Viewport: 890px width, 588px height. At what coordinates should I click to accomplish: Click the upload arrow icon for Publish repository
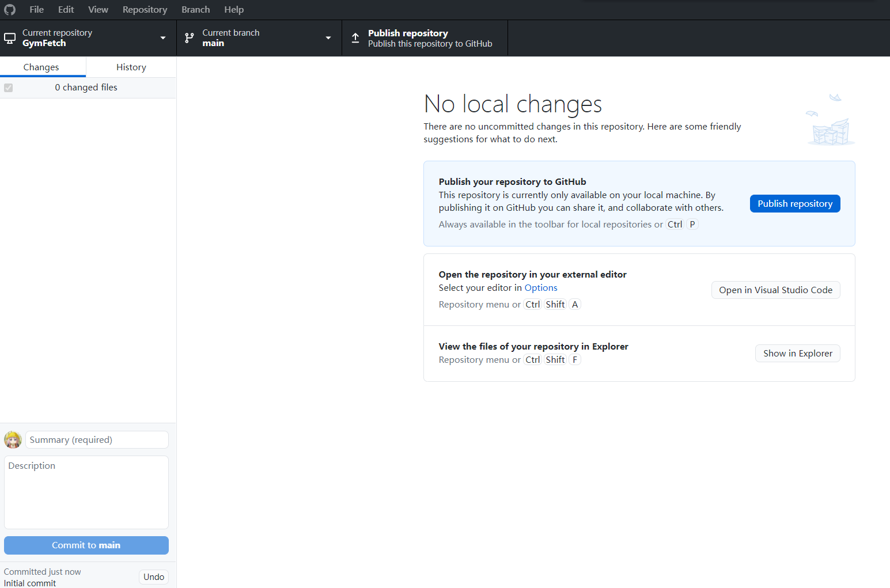point(355,38)
